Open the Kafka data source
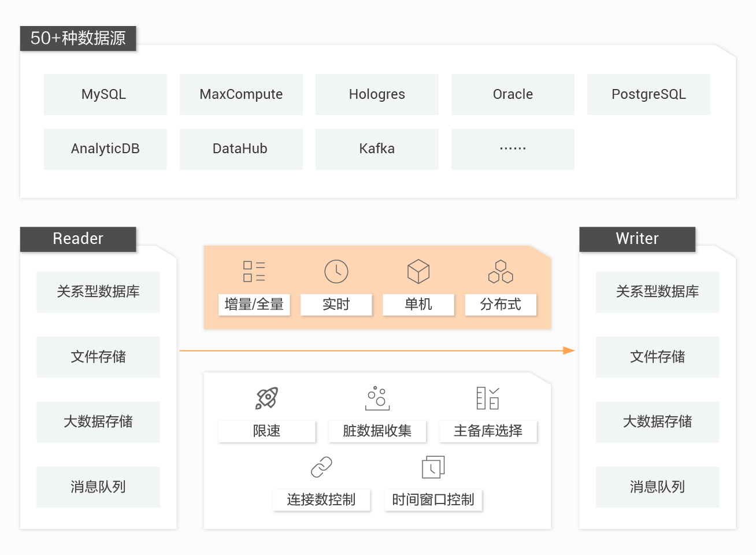 [377, 149]
